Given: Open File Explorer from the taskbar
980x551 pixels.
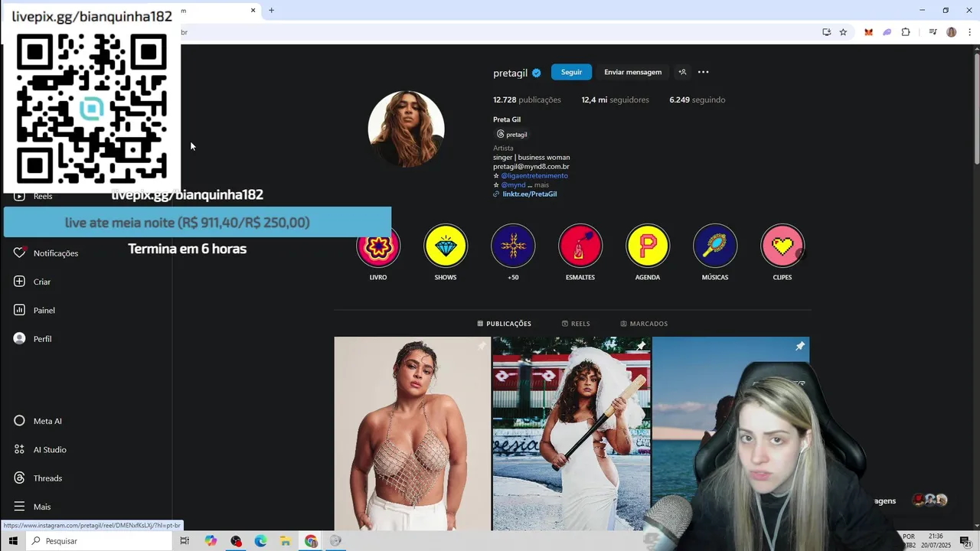Looking at the screenshot, I should coord(285,541).
